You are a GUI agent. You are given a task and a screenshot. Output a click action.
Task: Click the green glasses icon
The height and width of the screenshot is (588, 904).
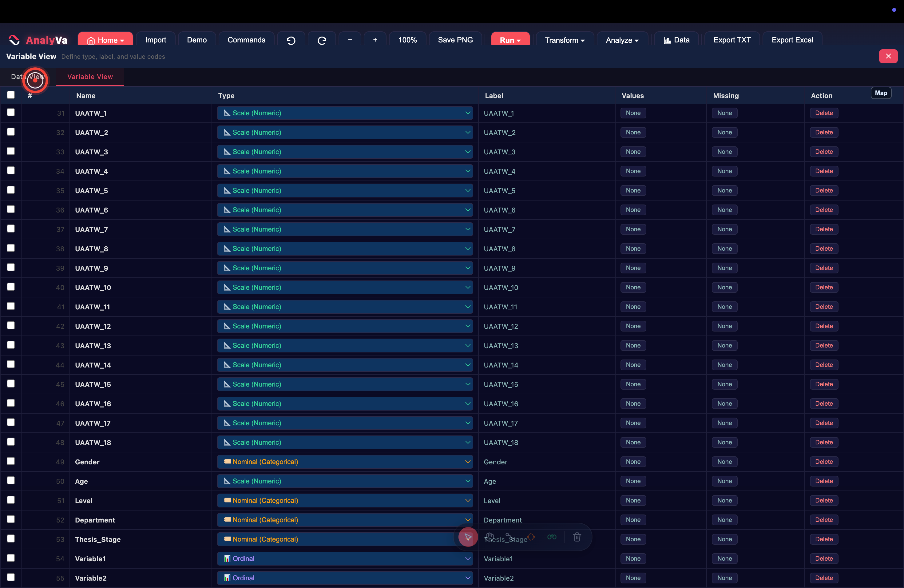coord(552,537)
